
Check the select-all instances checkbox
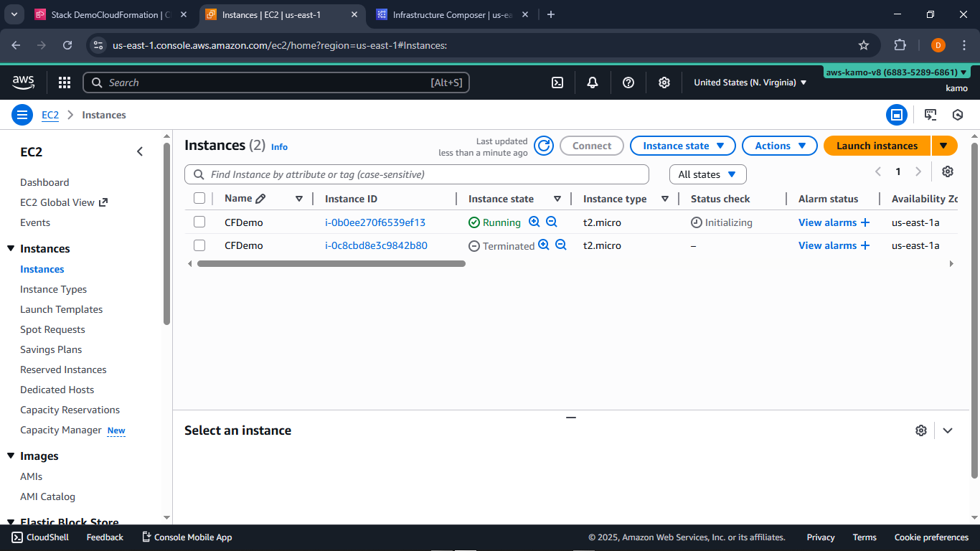[199, 198]
